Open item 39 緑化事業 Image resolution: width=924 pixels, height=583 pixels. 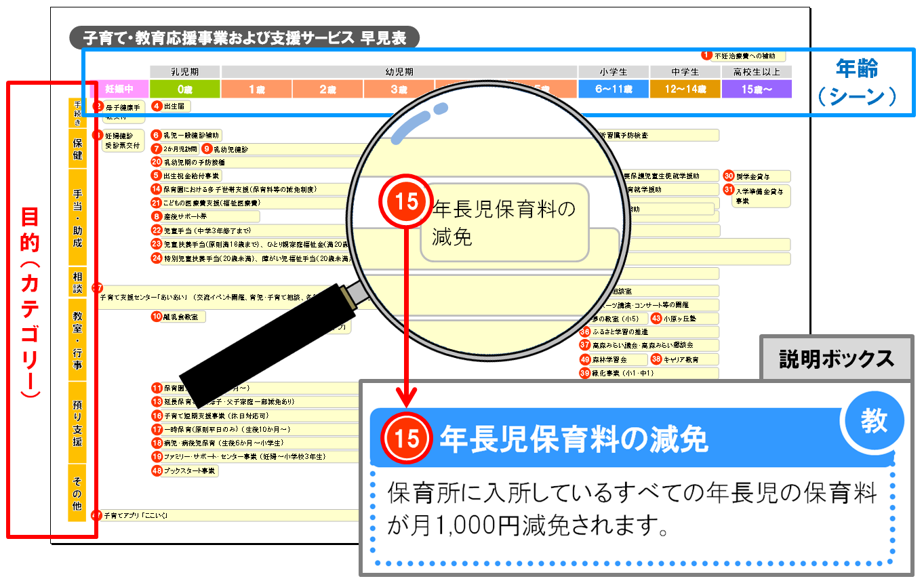[649, 373]
